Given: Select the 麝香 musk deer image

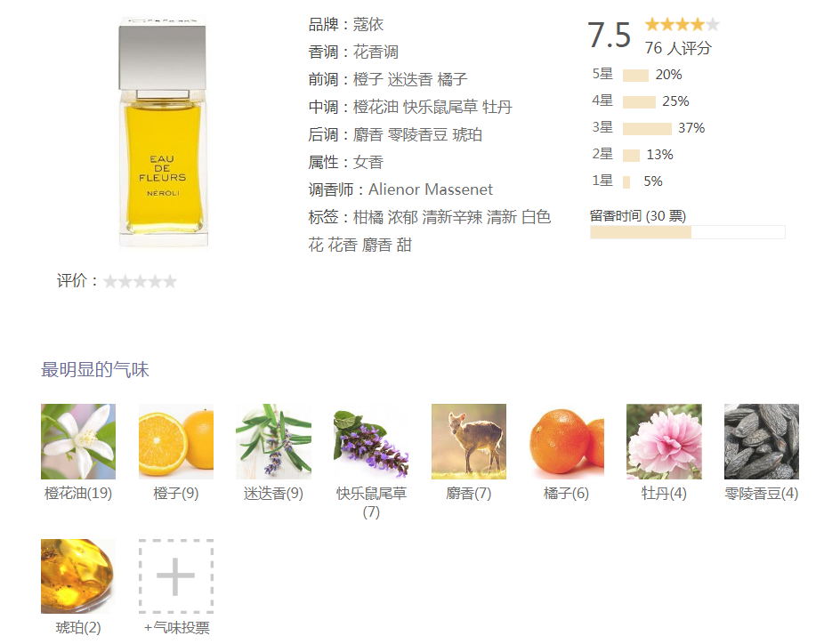Looking at the screenshot, I should click(469, 441).
